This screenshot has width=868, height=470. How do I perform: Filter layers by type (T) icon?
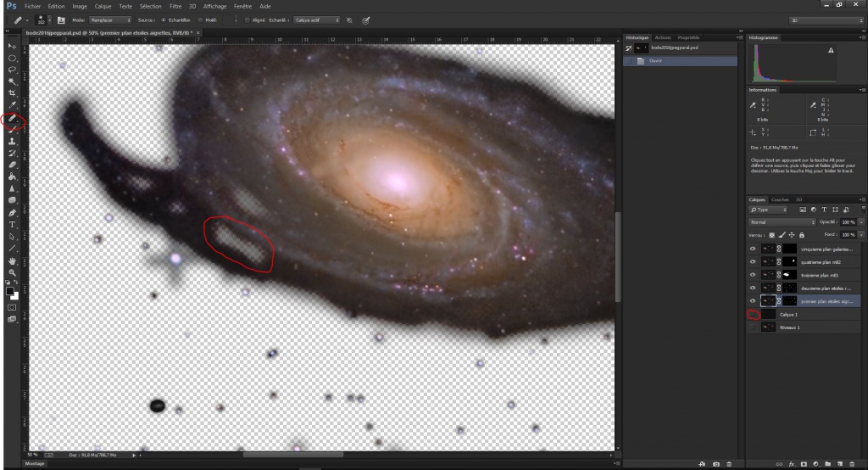click(824, 210)
